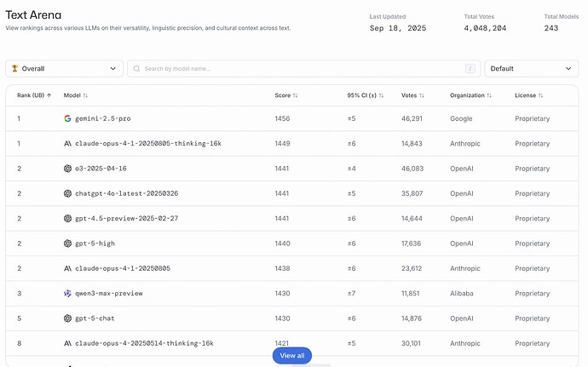588x367 pixels.
Task: Click the Anthropic icon beside claude-opus-4-1-20250805
Action: (67, 268)
